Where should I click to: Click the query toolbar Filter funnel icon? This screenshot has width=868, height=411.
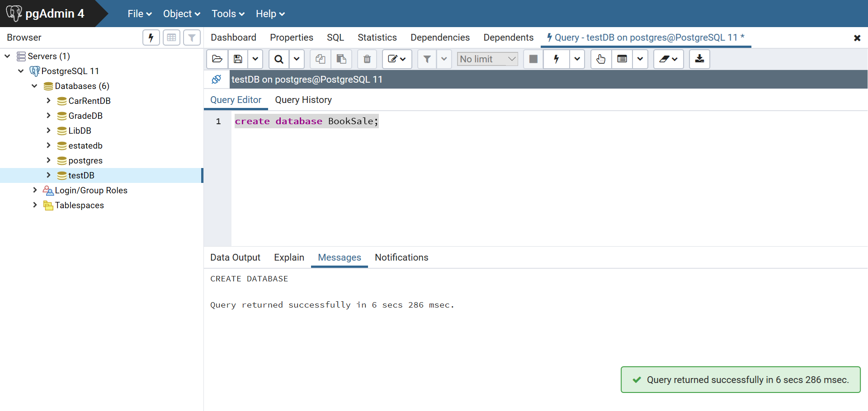pos(427,59)
